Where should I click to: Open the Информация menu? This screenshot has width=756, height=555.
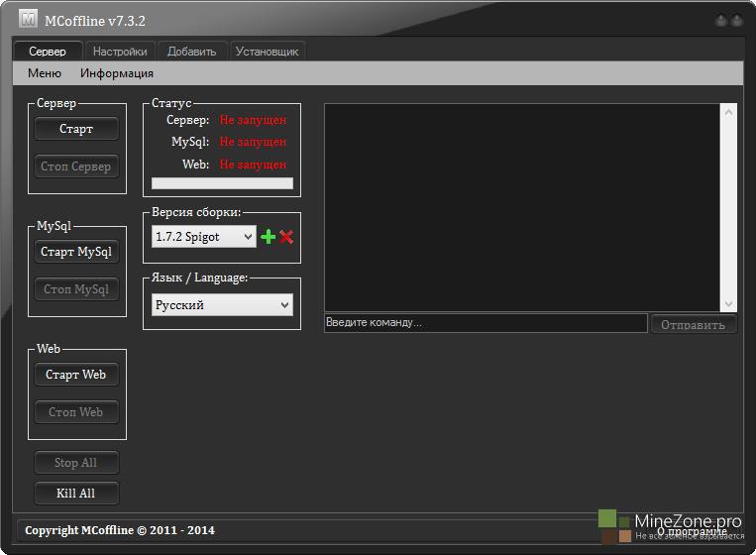click(x=117, y=73)
